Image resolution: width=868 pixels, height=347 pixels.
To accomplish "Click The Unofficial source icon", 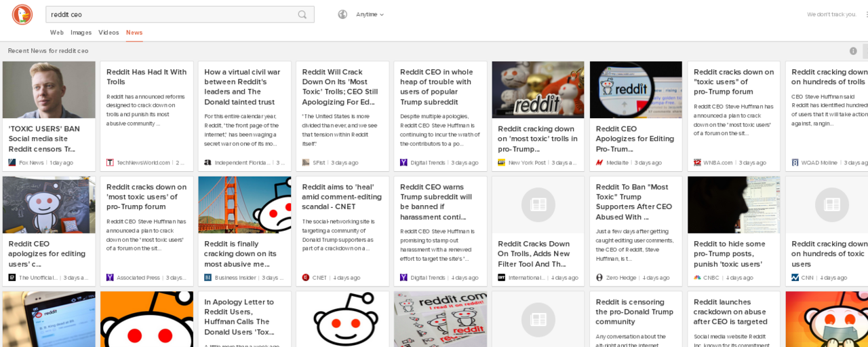I will [x=12, y=277].
